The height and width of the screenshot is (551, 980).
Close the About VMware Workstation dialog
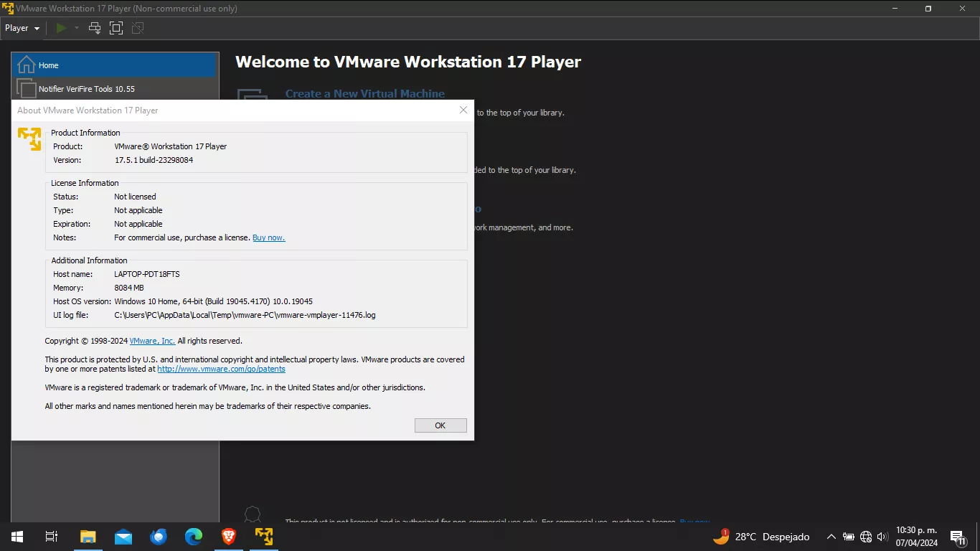click(x=463, y=110)
